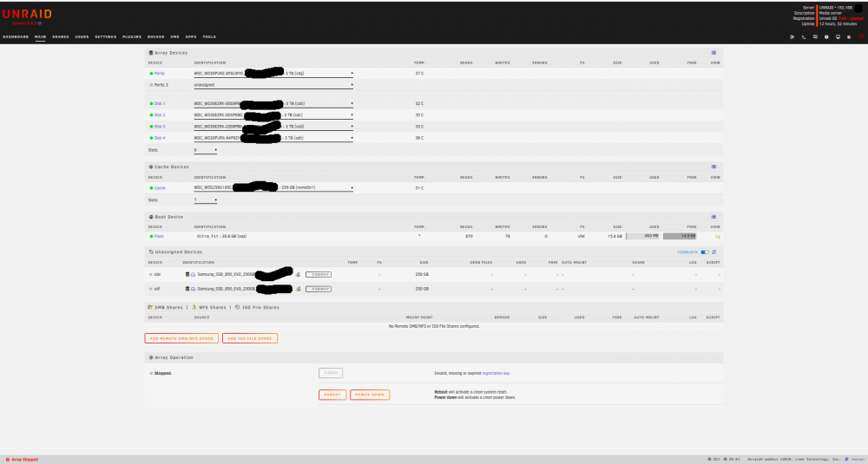The image size is (868, 464).
Task: Click the info icon in header
Action: (x=826, y=37)
